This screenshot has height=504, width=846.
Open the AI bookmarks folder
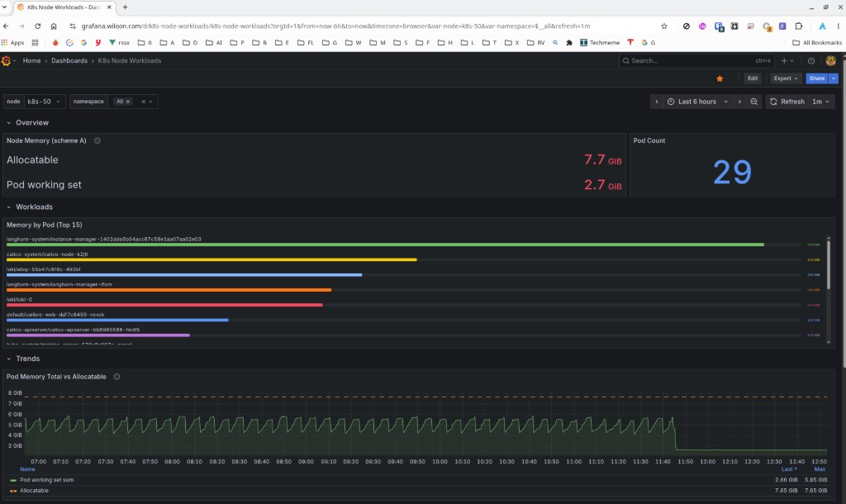214,43
